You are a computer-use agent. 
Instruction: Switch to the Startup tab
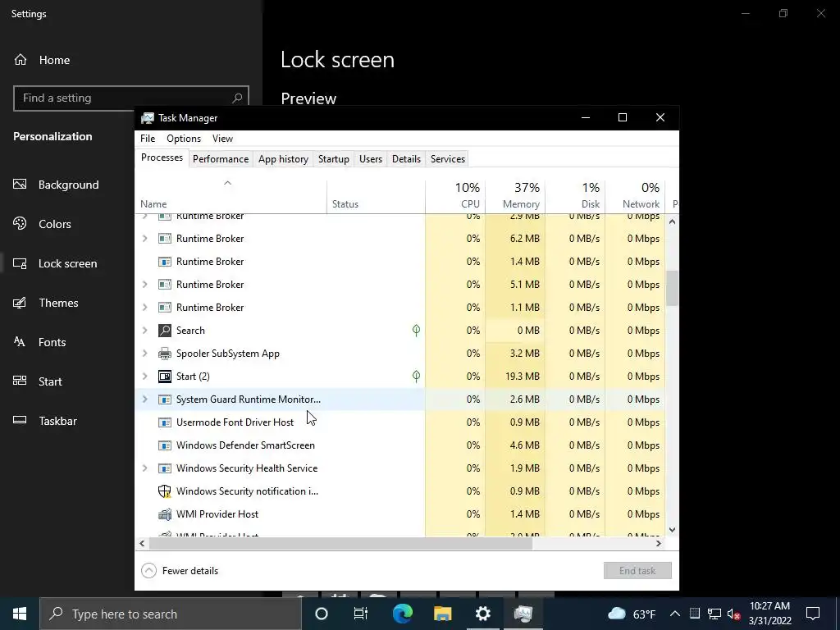tap(334, 159)
